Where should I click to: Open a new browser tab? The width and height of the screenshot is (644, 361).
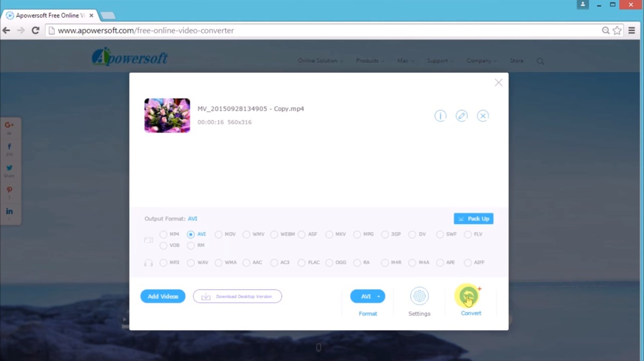(x=108, y=16)
